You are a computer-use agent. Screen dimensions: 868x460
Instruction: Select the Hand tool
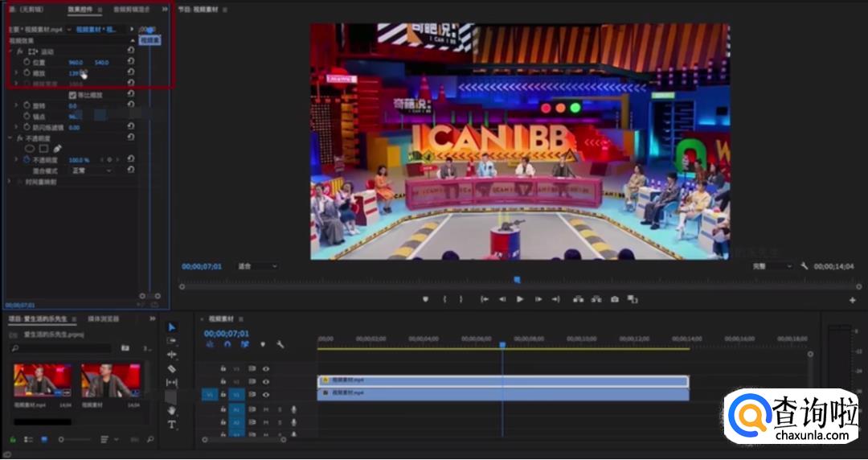click(172, 410)
